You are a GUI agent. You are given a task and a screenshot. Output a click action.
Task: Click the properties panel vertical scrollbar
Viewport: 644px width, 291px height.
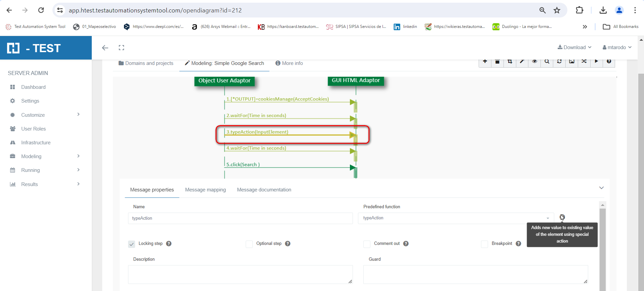602,249
